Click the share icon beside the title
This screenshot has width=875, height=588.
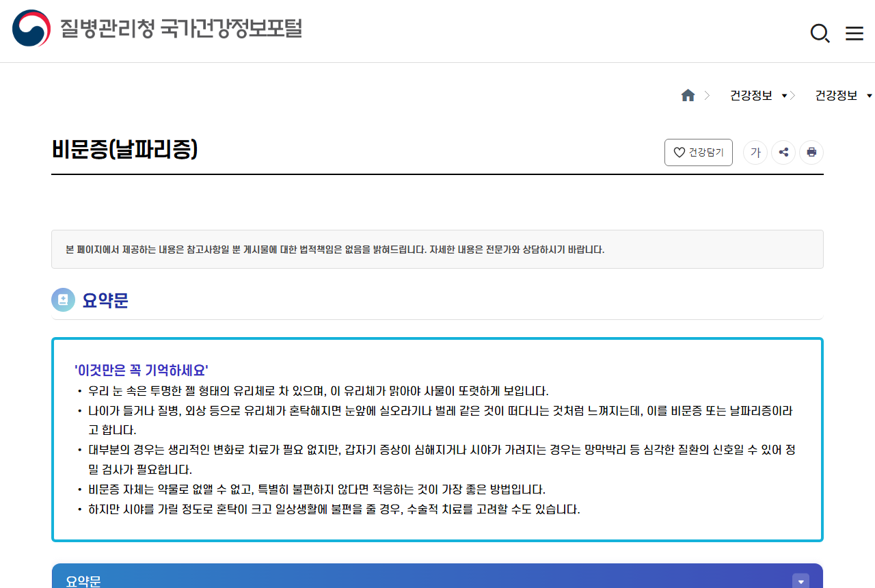[783, 152]
